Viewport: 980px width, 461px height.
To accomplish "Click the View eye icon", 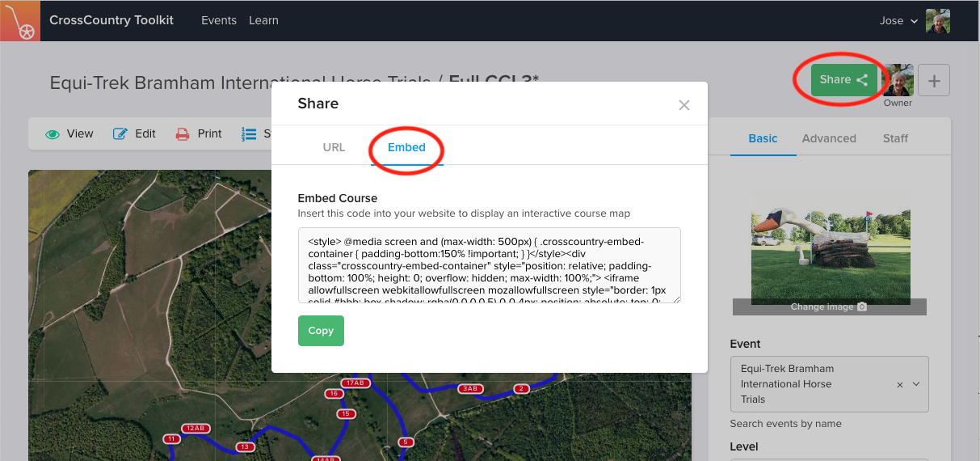I will click(x=53, y=134).
